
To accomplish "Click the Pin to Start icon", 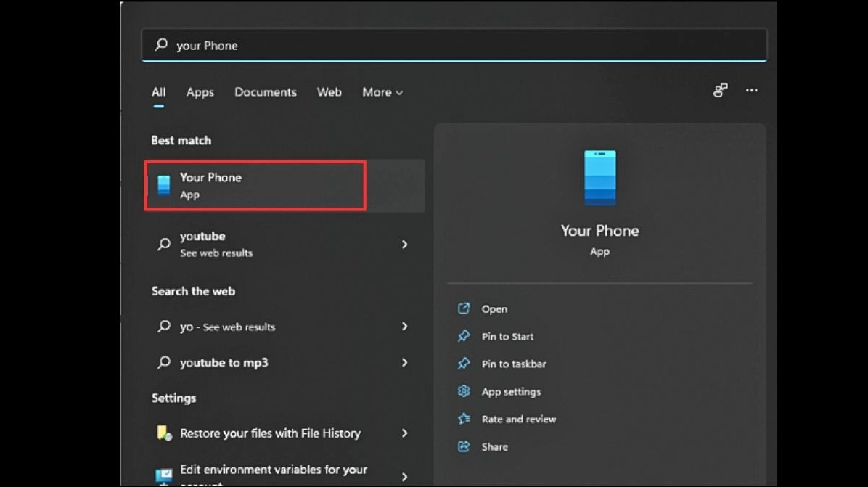I will (464, 336).
